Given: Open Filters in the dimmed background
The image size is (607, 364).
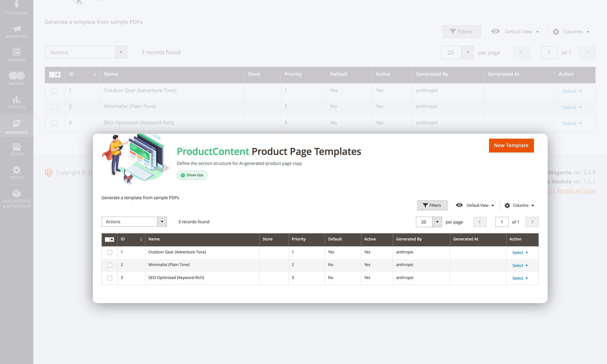Looking at the screenshot, I should [x=462, y=32].
